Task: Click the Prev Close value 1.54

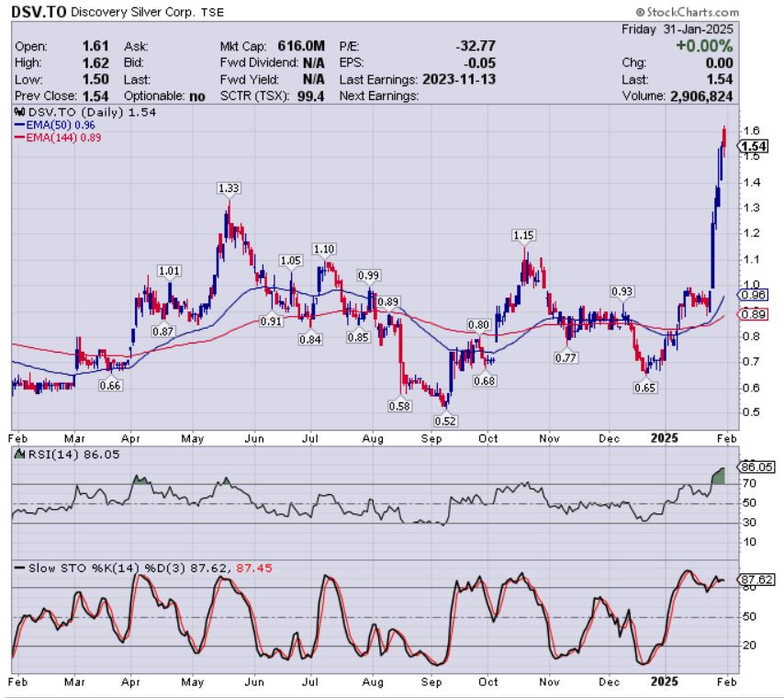Action: (x=95, y=96)
